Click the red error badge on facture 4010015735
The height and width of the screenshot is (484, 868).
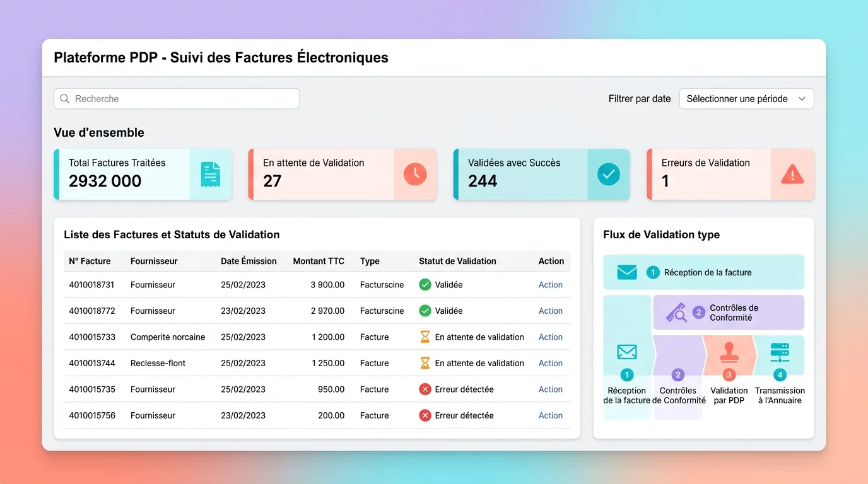426,389
